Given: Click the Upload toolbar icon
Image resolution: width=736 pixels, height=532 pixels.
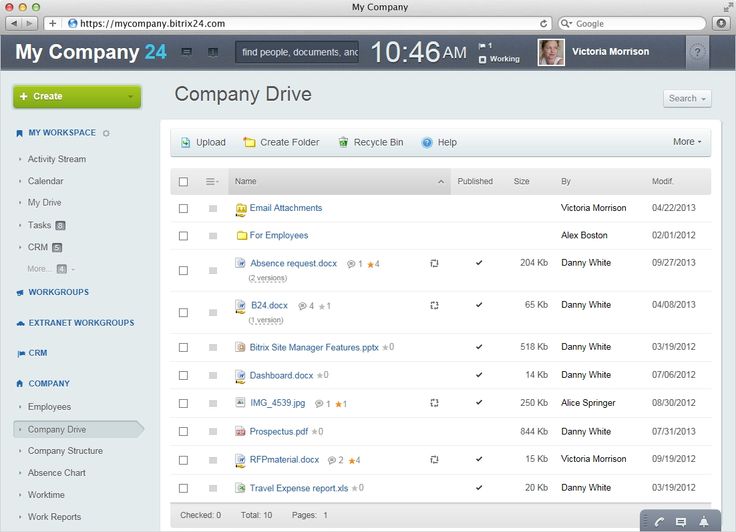Looking at the screenshot, I should [186, 142].
